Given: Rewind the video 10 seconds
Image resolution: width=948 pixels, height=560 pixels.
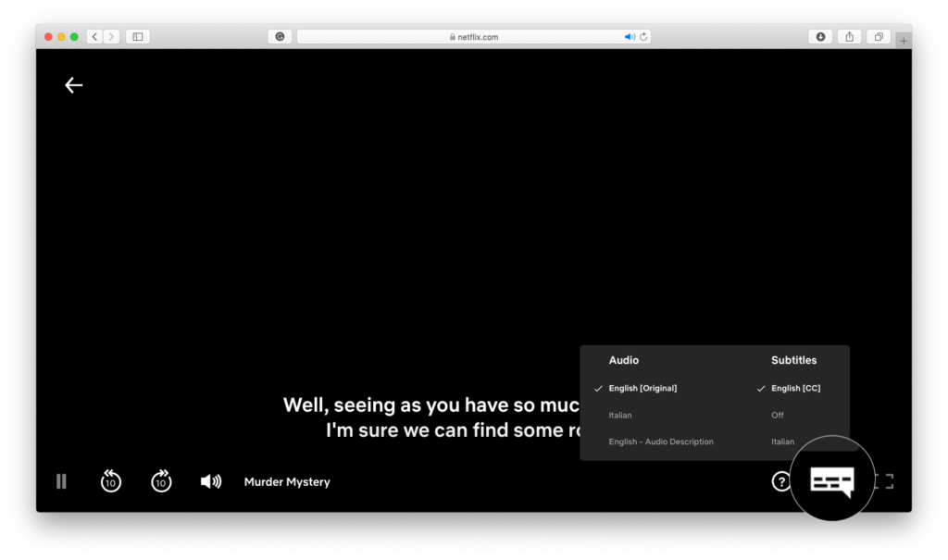Looking at the screenshot, I should click(x=111, y=481).
